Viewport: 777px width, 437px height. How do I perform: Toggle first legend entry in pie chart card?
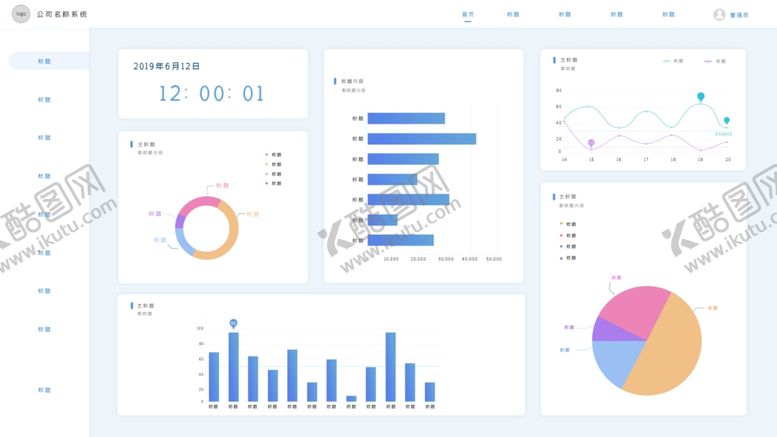click(x=567, y=224)
